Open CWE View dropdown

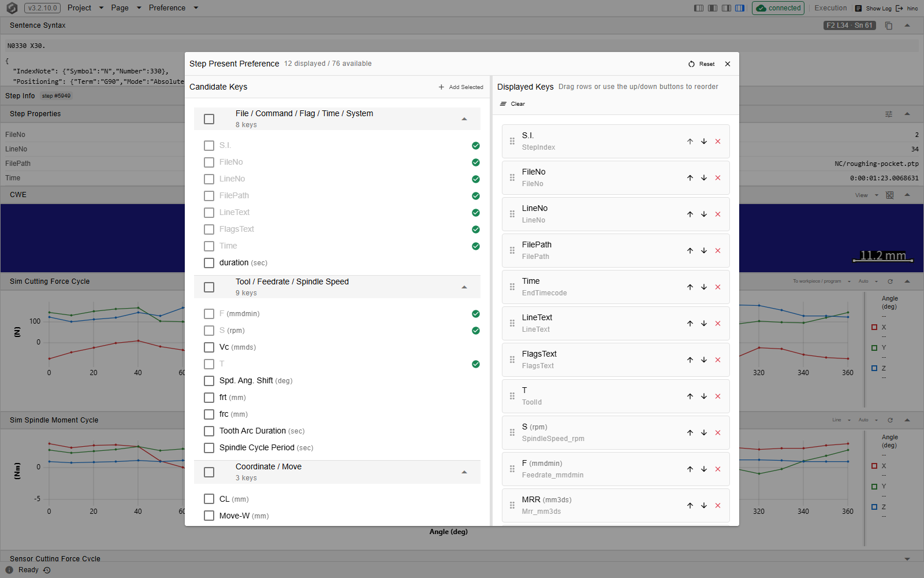point(867,195)
